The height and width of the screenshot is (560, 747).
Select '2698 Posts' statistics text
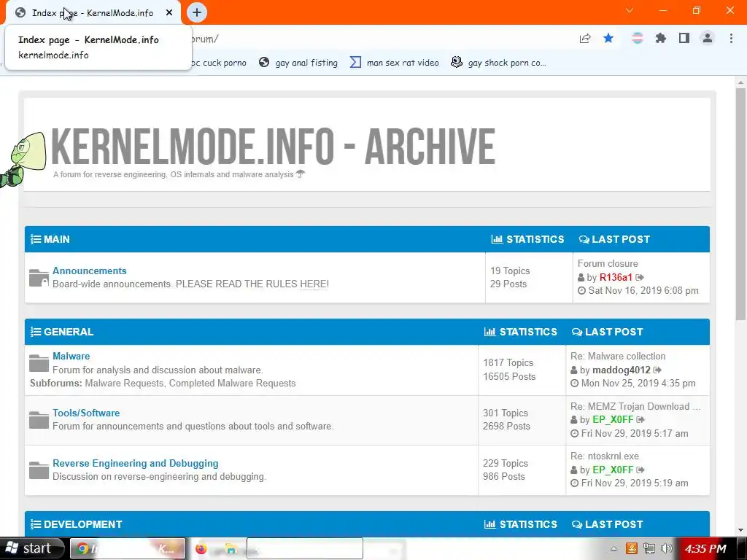coord(506,426)
